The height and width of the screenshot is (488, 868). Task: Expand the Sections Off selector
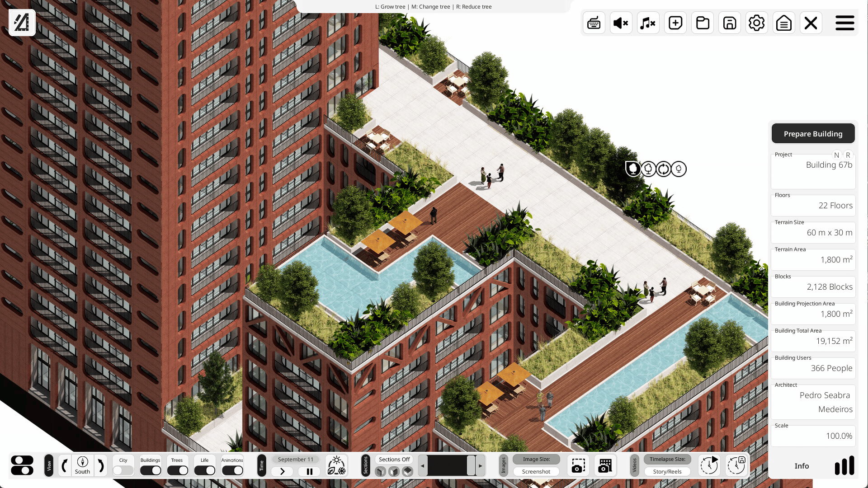click(x=394, y=459)
